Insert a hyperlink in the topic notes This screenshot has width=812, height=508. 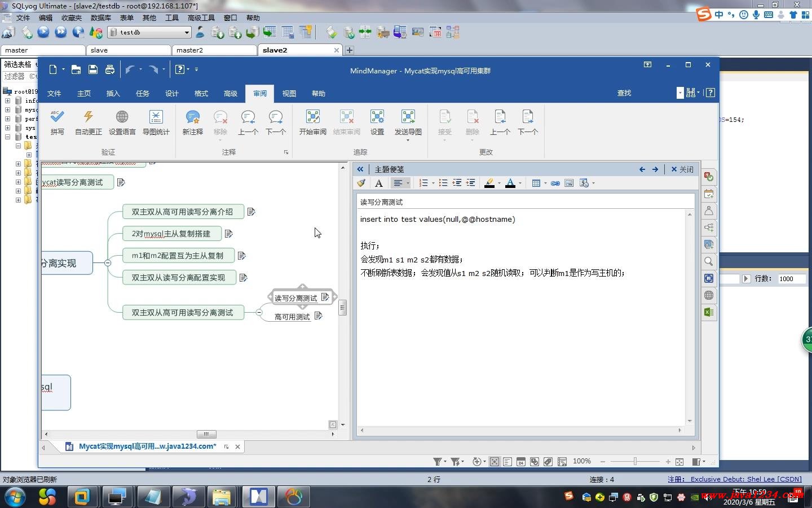click(x=555, y=183)
